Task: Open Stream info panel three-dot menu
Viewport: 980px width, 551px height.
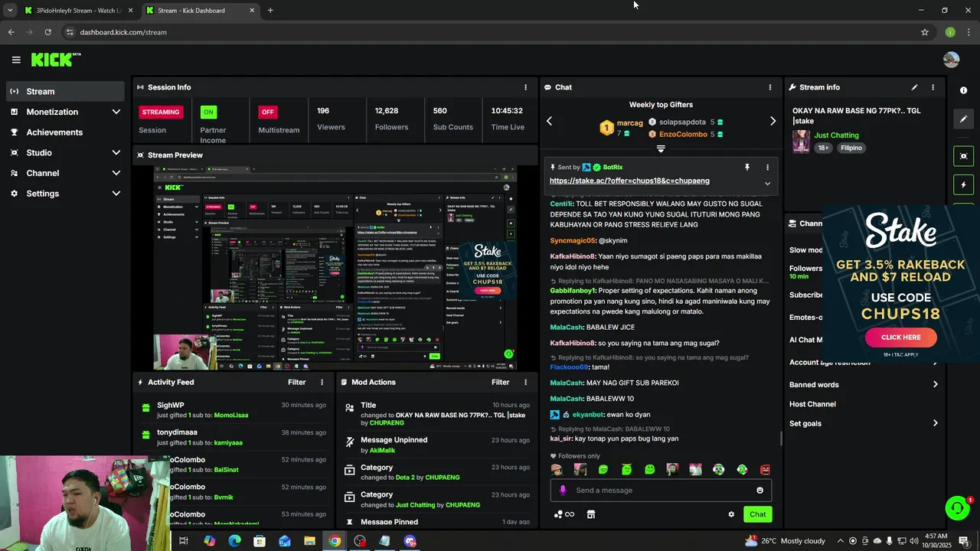Action: pyautogui.click(x=933, y=87)
